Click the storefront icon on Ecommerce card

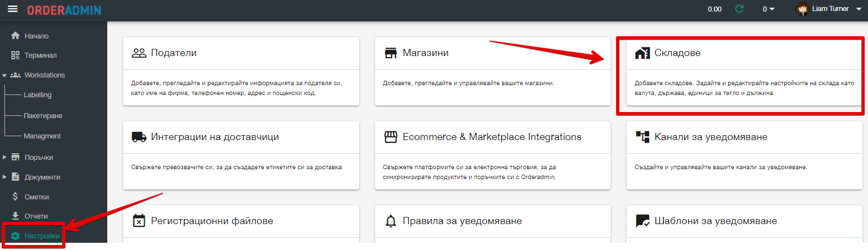[x=391, y=137]
